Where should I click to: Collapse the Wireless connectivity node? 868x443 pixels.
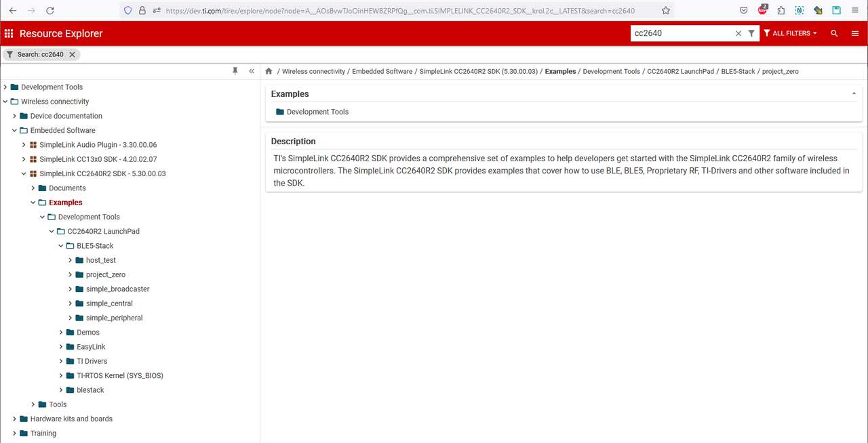(x=5, y=102)
